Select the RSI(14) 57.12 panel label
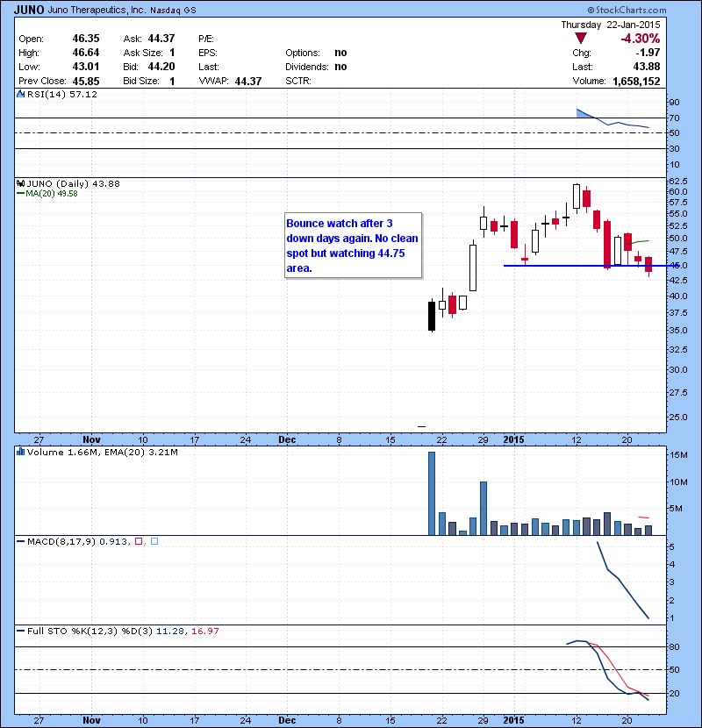Image resolution: width=702 pixels, height=728 pixels. (x=62, y=94)
